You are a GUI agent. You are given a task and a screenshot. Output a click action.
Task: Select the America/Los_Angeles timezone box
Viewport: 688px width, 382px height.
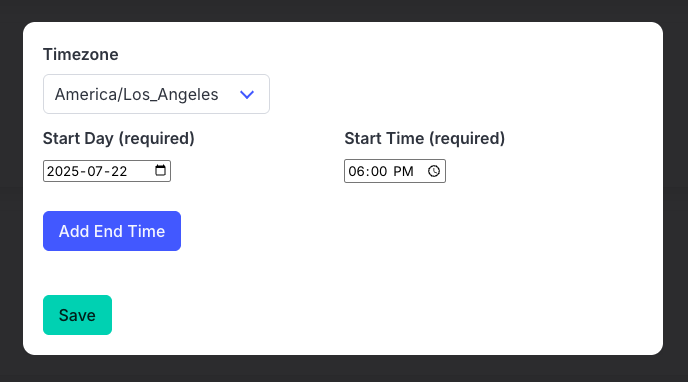click(156, 94)
